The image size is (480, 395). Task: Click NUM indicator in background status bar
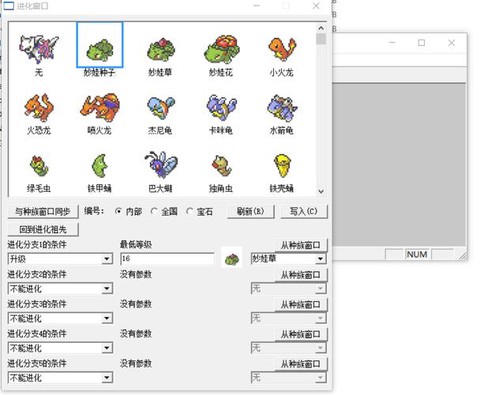click(417, 254)
